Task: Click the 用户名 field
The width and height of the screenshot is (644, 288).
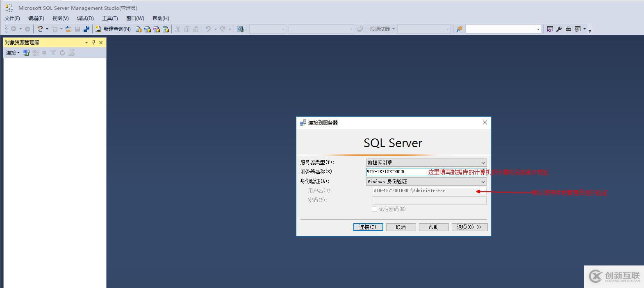Action: (429, 191)
